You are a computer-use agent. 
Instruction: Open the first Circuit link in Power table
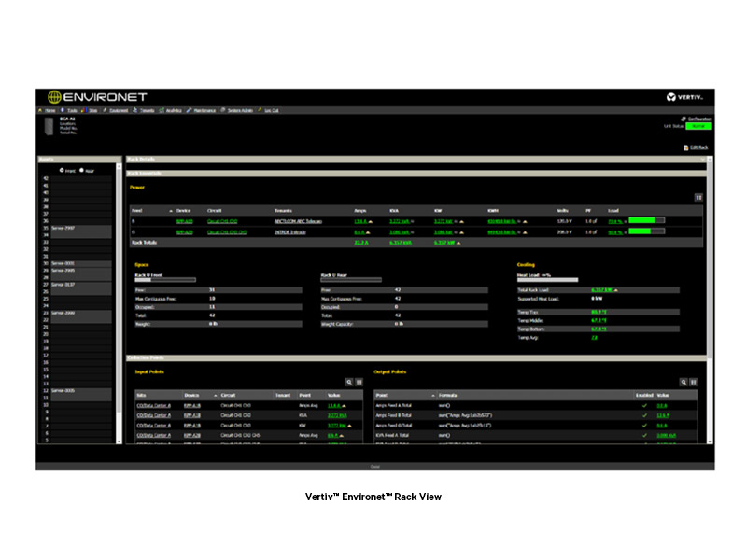pos(220,221)
